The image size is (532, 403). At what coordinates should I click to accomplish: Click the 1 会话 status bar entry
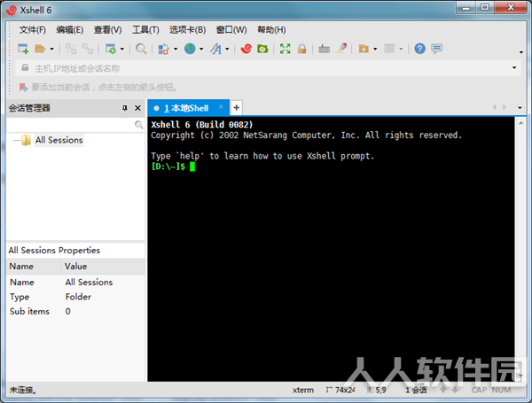[x=417, y=390]
